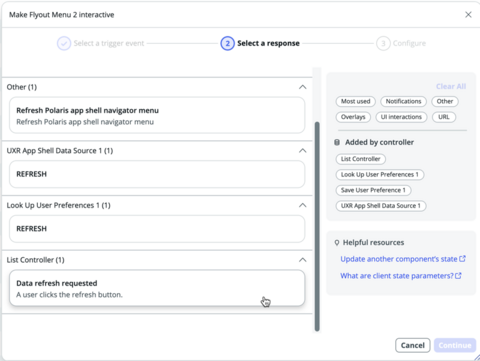Click the Added by controller heading
The height and width of the screenshot is (361, 480).
(x=379, y=142)
